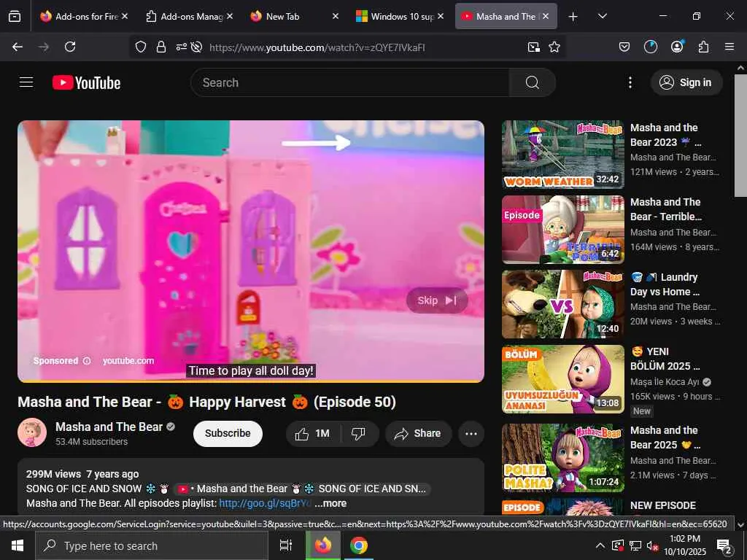This screenshot has width=747, height=560.
Task: Open the youtube.com sponsored advertiser link
Action: [128, 361]
